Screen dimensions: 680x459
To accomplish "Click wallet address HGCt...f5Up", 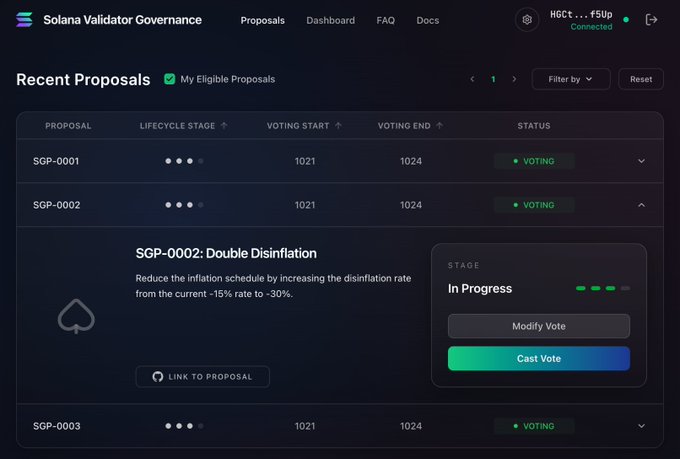I will click(581, 14).
